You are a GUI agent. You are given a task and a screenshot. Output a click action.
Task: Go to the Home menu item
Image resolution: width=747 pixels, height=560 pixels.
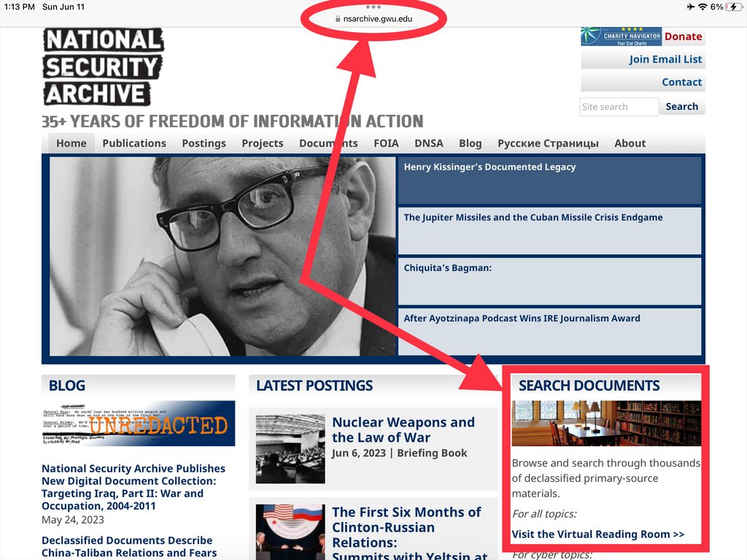coord(71,144)
